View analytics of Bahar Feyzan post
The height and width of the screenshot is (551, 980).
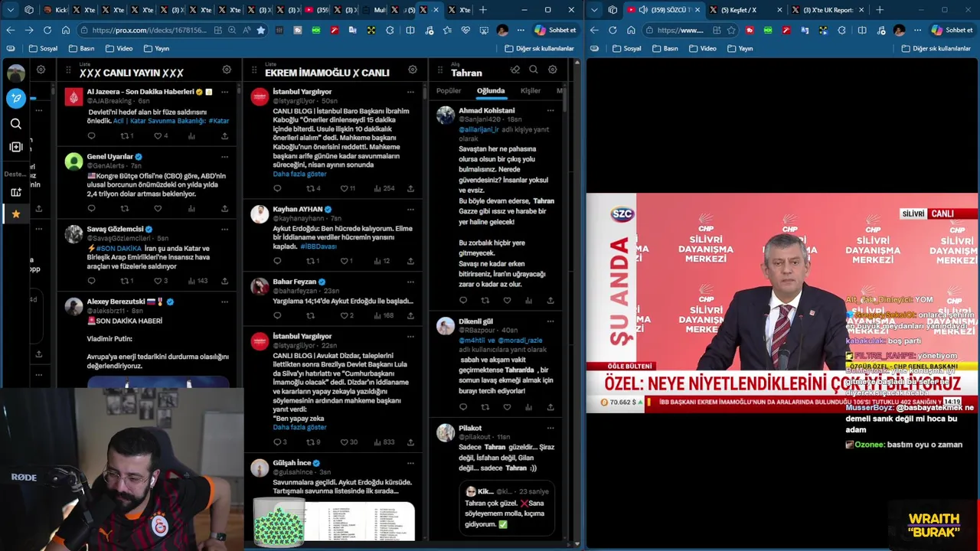pos(377,315)
